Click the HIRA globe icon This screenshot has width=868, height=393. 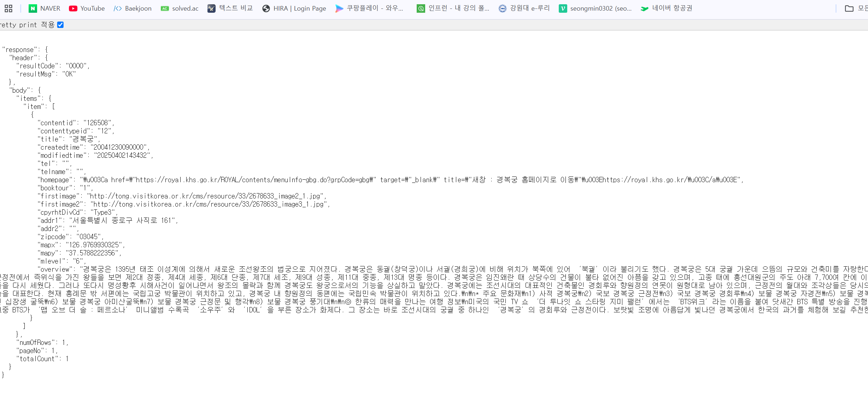click(x=266, y=8)
